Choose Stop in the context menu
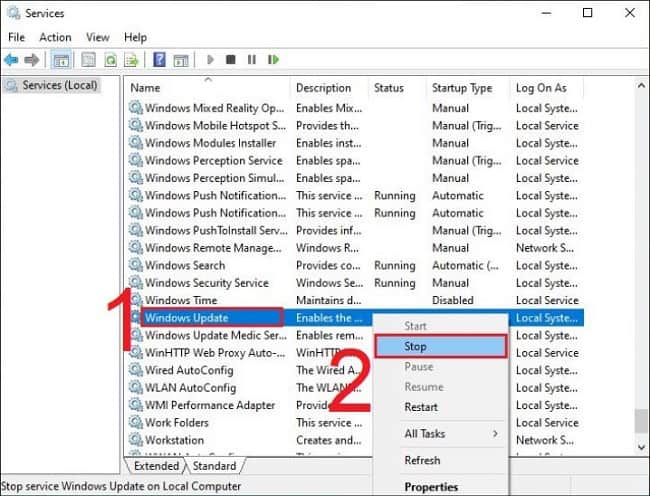This screenshot has height=496, width=650. [x=440, y=346]
